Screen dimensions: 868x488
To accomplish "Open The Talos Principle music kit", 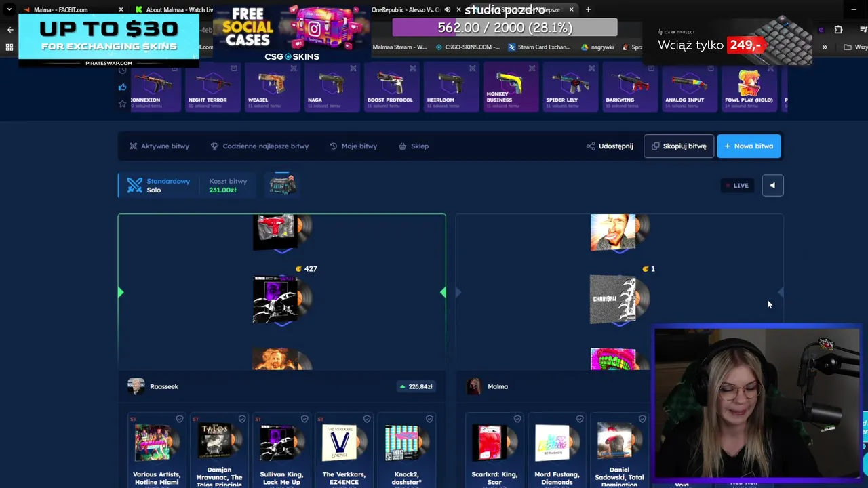I will tap(219, 450).
